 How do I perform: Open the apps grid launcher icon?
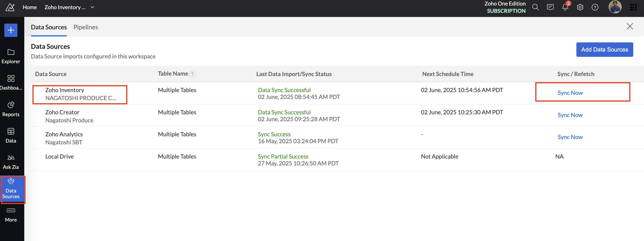(633, 7)
